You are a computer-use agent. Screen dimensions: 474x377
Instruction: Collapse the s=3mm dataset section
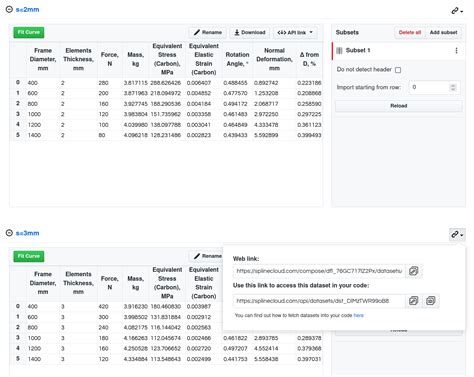(9, 233)
